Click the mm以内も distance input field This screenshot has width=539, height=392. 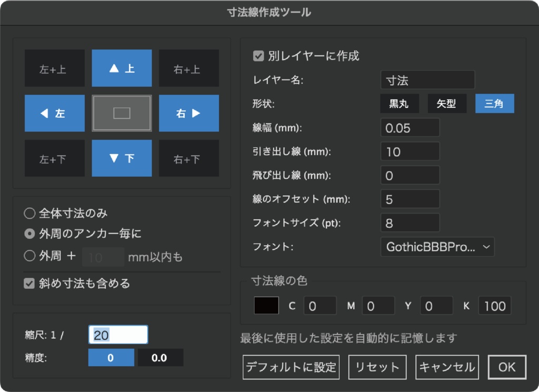(103, 257)
